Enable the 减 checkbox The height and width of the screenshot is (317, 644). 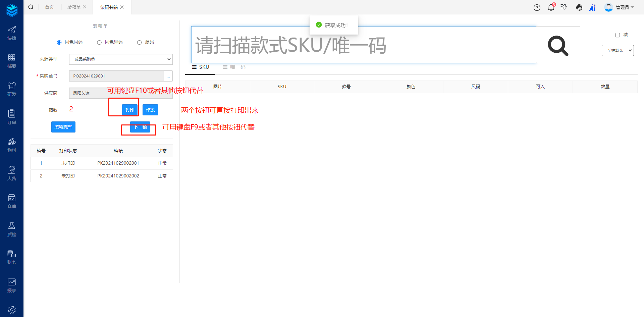618,35
